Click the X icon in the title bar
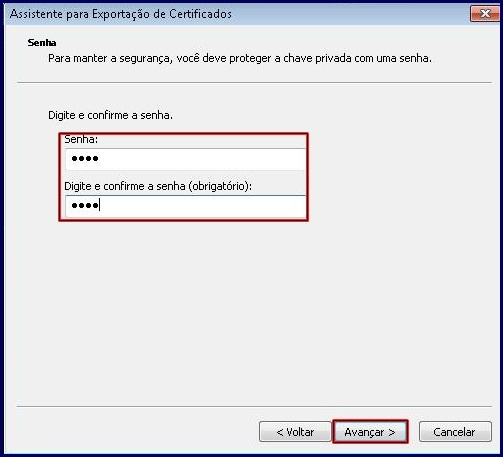Image resolution: width=503 pixels, height=457 pixels. click(485, 14)
